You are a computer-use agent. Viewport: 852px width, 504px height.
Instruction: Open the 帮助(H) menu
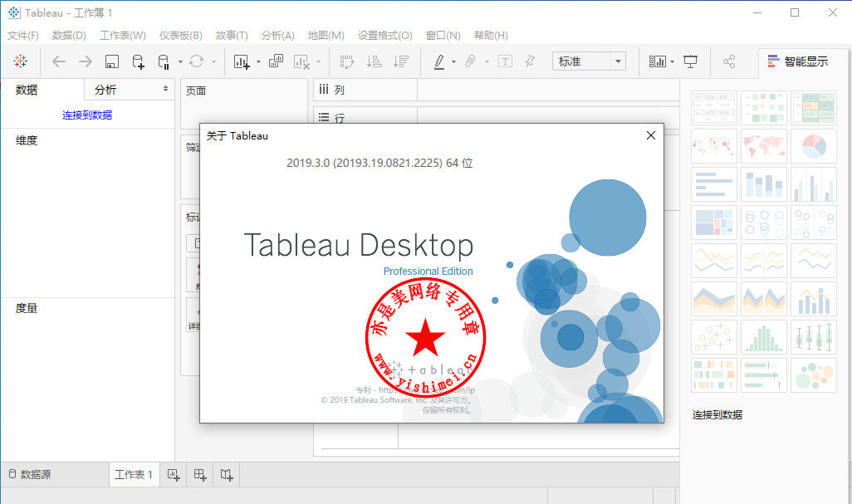coord(492,36)
